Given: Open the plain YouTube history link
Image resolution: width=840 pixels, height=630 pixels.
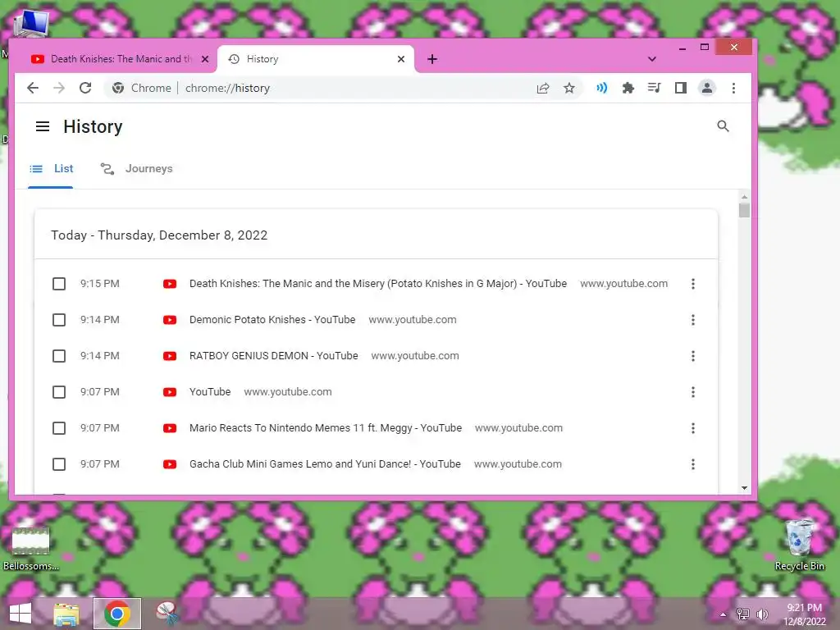Looking at the screenshot, I should [x=210, y=392].
